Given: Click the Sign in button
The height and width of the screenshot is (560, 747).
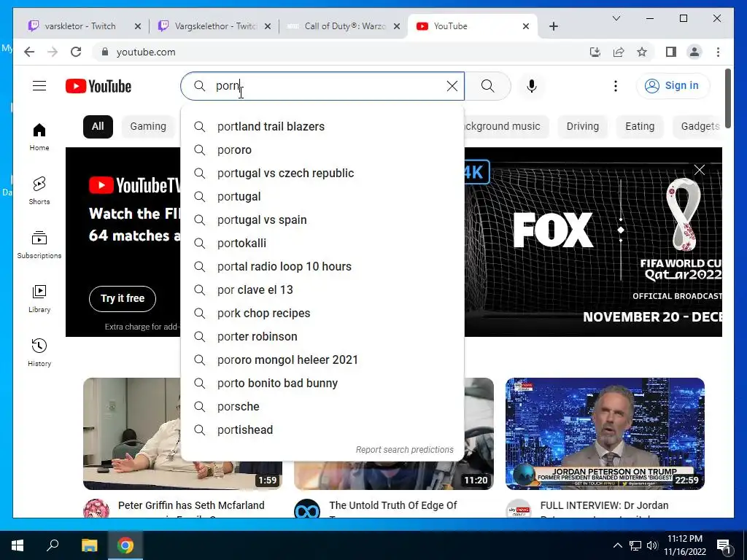Looking at the screenshot, I should click(x=673, y=86).
